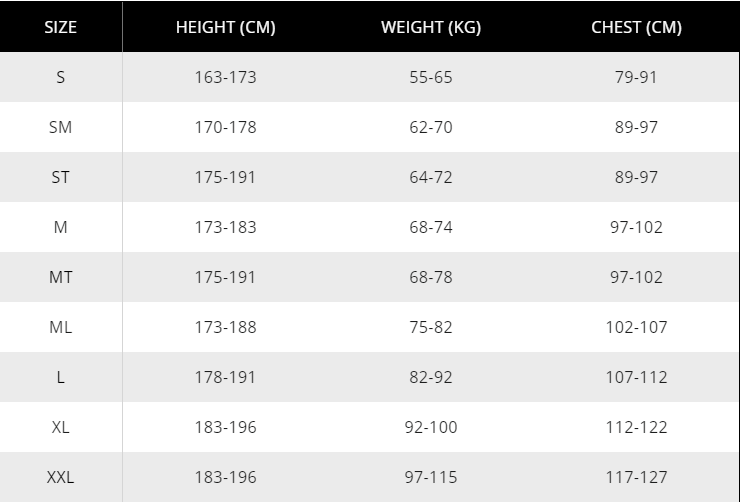
Task: Click chest value 107-112
Action: pyautogui.click(x=636, y=377)
